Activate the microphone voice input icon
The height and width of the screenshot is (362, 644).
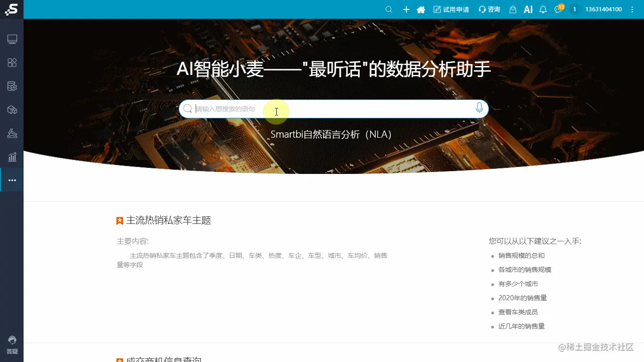tap(479, 108)
